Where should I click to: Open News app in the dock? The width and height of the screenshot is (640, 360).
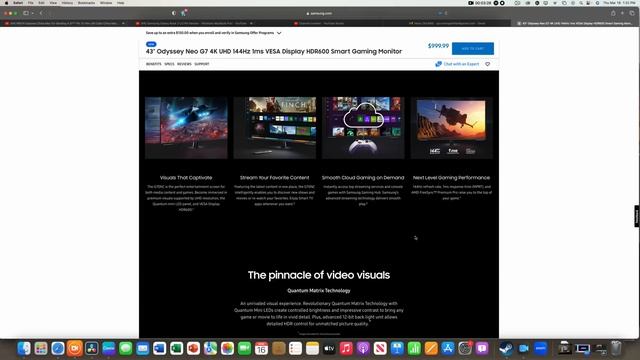[380, 348]
